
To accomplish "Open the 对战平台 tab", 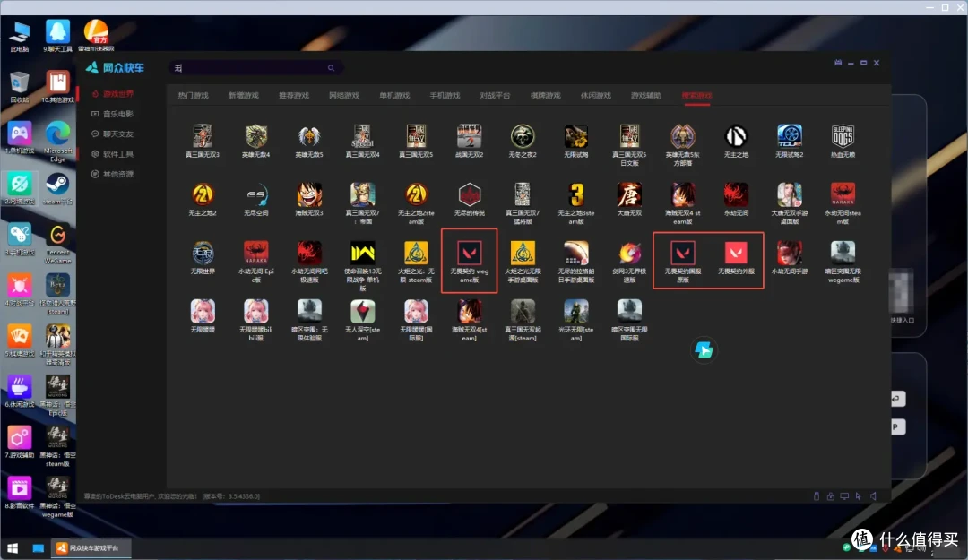I will [495, 96].
